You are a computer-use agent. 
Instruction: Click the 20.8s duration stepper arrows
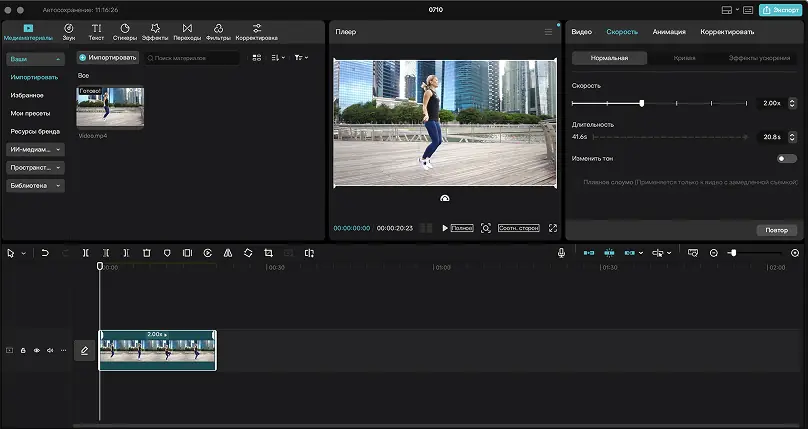[793, 137]
